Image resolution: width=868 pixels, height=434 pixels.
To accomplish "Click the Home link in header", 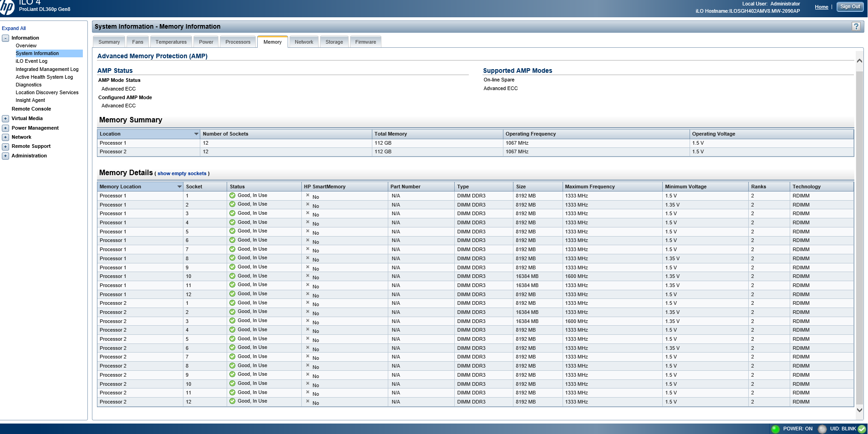I will pyautogui.click(x=822, y=7).
